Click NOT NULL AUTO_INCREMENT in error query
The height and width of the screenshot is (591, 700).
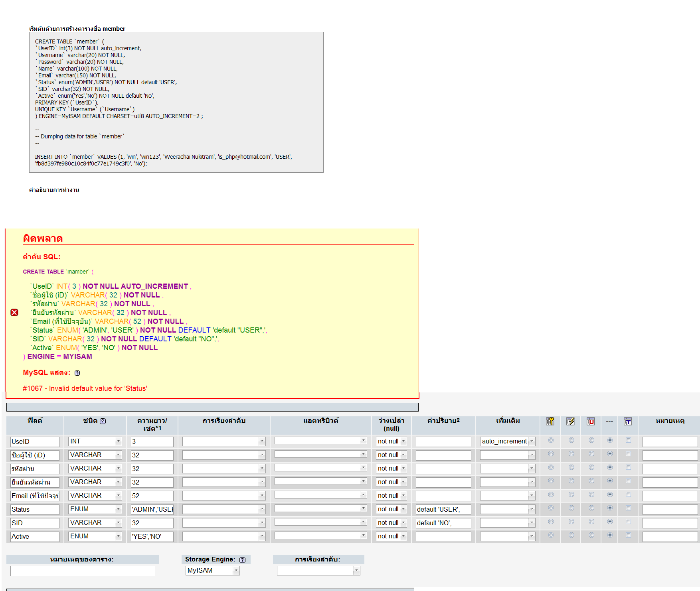pos(135,286)
